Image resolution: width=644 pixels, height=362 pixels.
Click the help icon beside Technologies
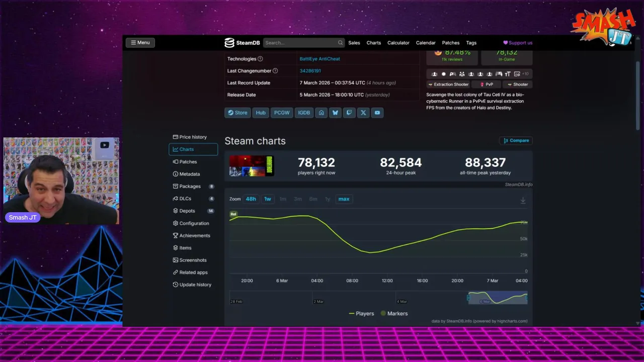[x=260, y=59]
